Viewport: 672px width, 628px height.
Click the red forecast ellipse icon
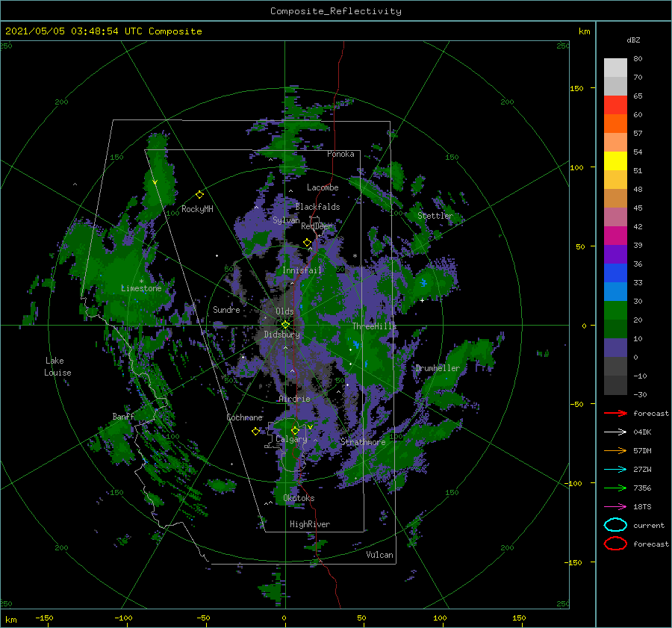(615, 544)
